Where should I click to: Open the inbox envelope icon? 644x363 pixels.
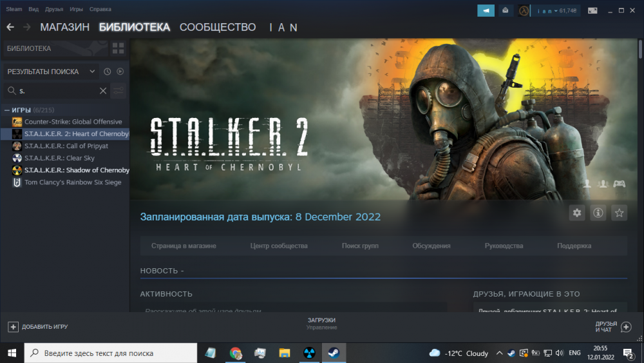tap(505, 11)
